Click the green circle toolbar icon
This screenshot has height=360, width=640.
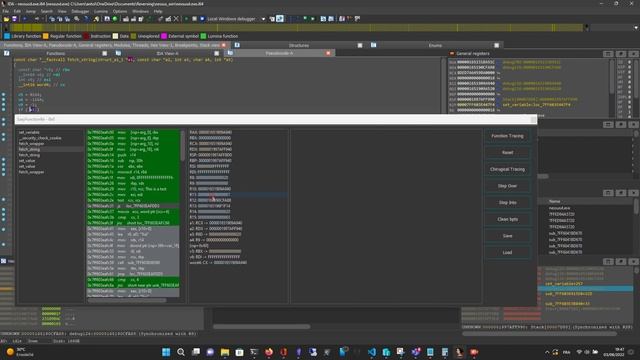(x=115, y=19)
